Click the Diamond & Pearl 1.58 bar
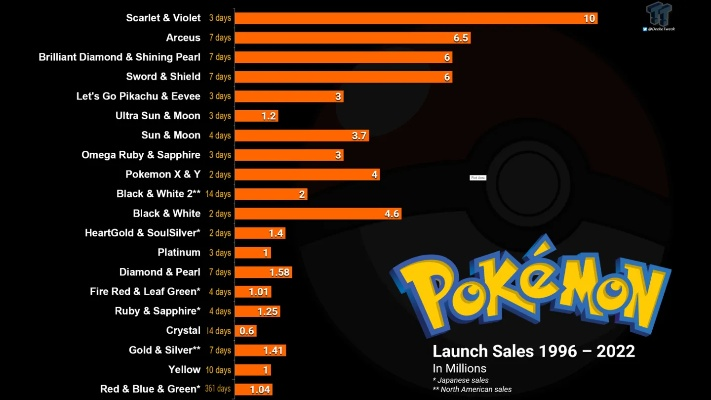 (264, 272)
